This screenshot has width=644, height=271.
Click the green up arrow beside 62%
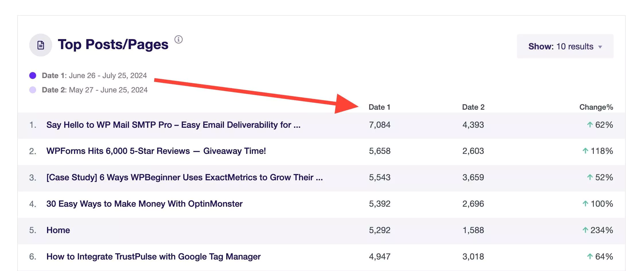[x=590, y=125]
